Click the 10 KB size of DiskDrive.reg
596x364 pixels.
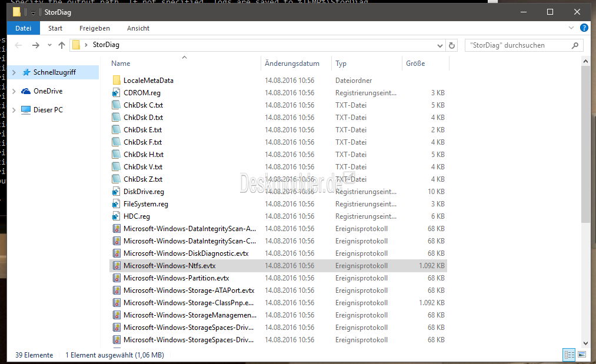(x=436, y=192)
